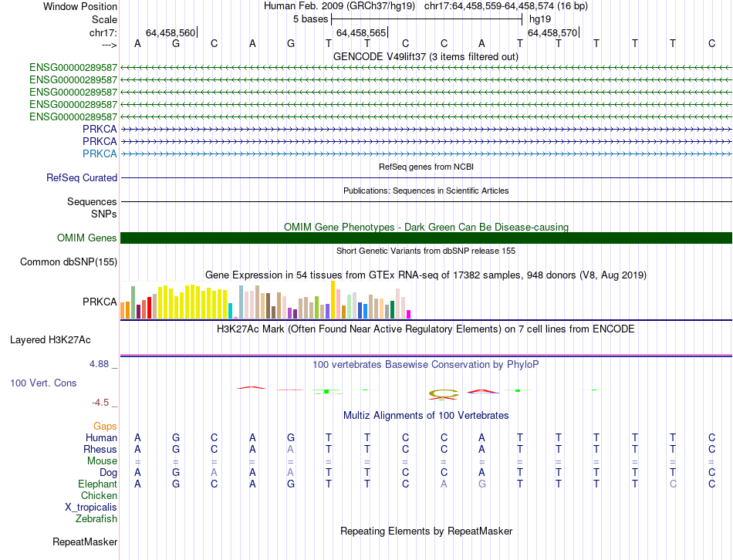Click the H3K27Ac Mark track title

[x=426, y=329]
